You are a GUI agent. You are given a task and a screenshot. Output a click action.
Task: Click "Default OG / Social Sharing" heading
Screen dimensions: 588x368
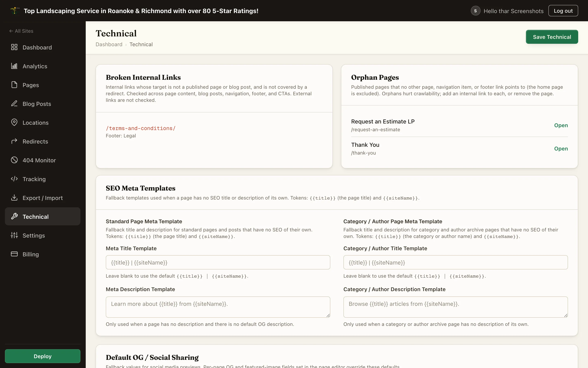(x=152, y=357)
